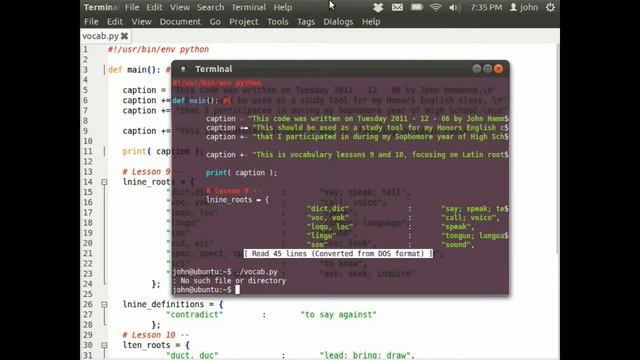640x360 pixels.
Task: Click "# Lesson 10 --" comment on line 29
Action: coord(156,335)
